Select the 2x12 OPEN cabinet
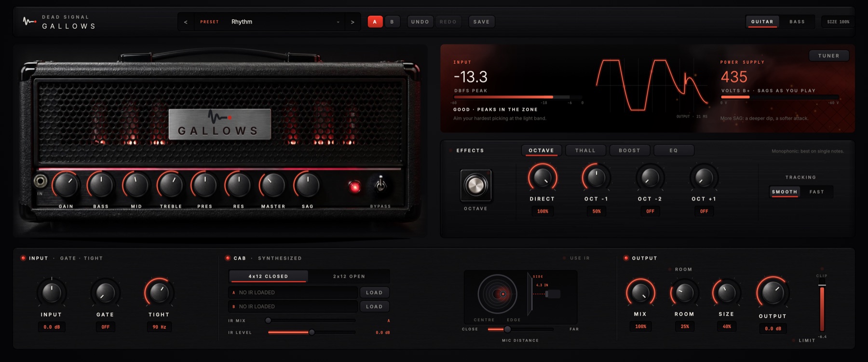The image size is (868, 362). coord(349,276)
